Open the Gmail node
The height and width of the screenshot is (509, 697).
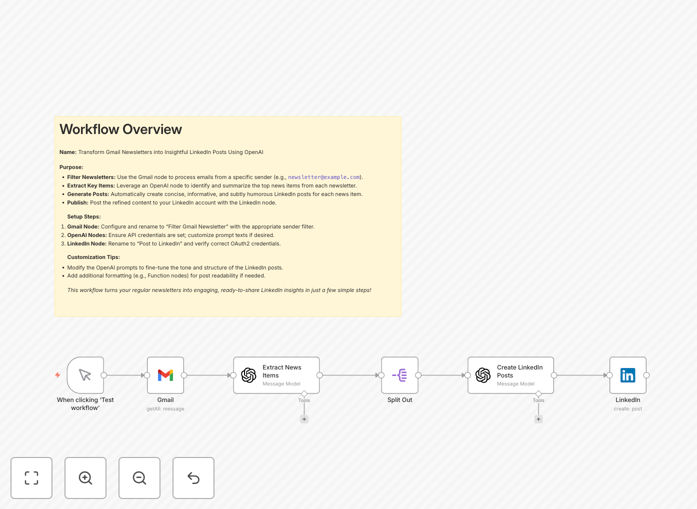[x=165, y=375]
